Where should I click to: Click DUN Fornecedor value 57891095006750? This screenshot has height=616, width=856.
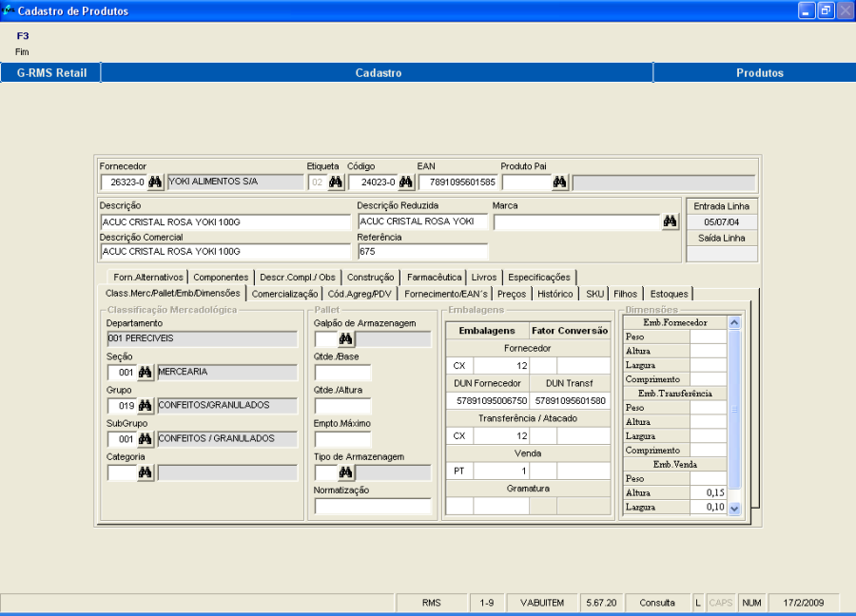click(x=490, y=400)
